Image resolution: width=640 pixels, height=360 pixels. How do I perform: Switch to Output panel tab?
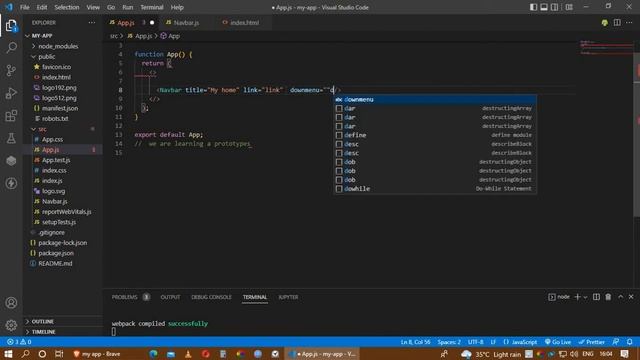click(170, 297)
